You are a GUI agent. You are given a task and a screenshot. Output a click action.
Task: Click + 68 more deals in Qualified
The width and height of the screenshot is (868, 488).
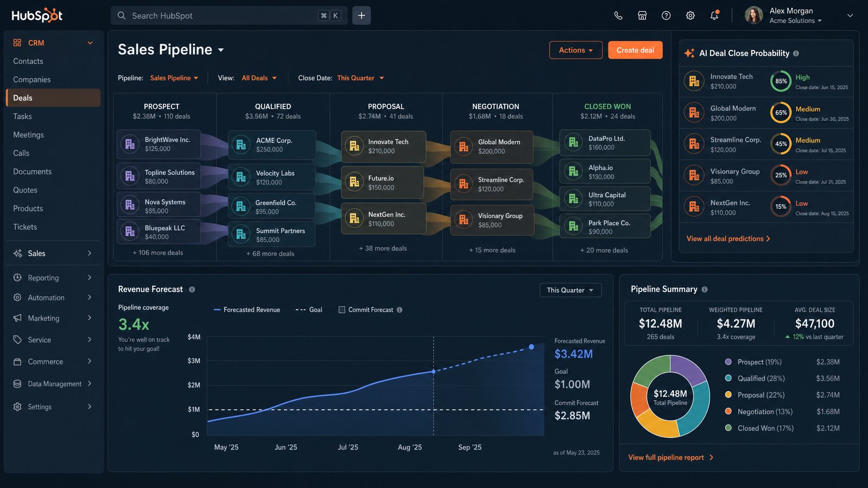(x=270, y=254)
